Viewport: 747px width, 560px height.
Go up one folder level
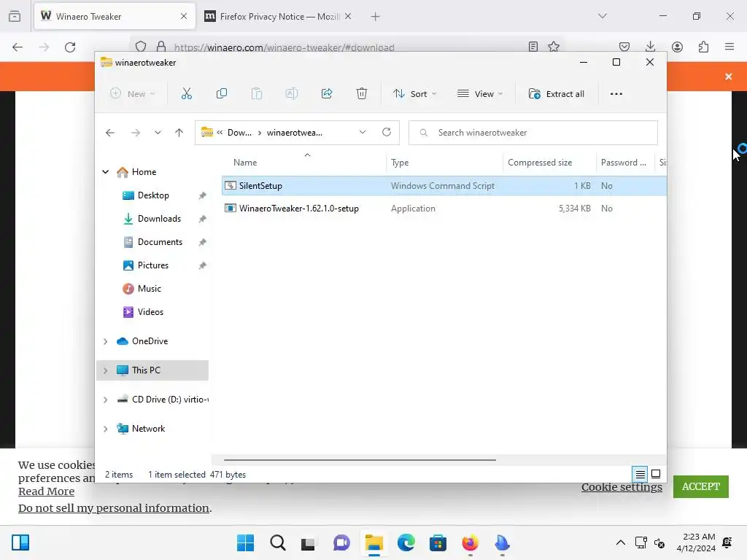[179, 133]
